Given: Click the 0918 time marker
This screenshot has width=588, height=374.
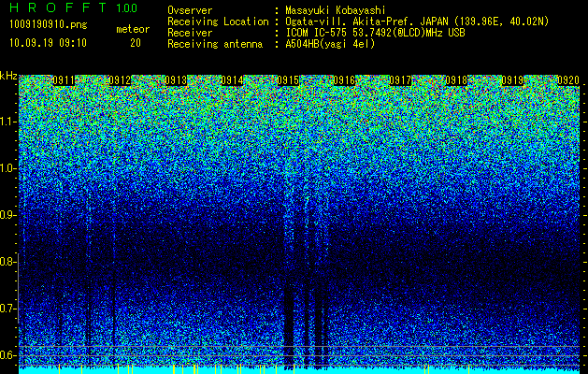Looking at the screenshot, I should [456, 80].
